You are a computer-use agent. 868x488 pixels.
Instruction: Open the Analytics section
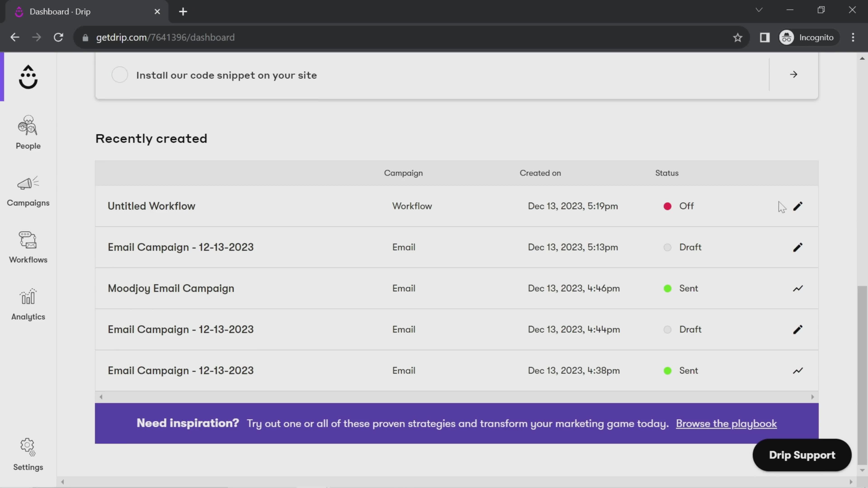coord(28,305)
